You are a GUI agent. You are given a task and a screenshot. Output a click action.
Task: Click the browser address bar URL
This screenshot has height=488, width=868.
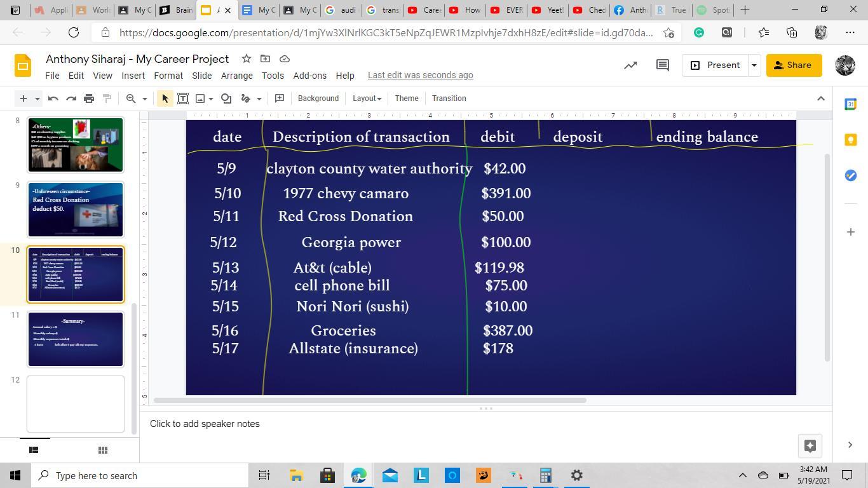(x=386, y=32)
